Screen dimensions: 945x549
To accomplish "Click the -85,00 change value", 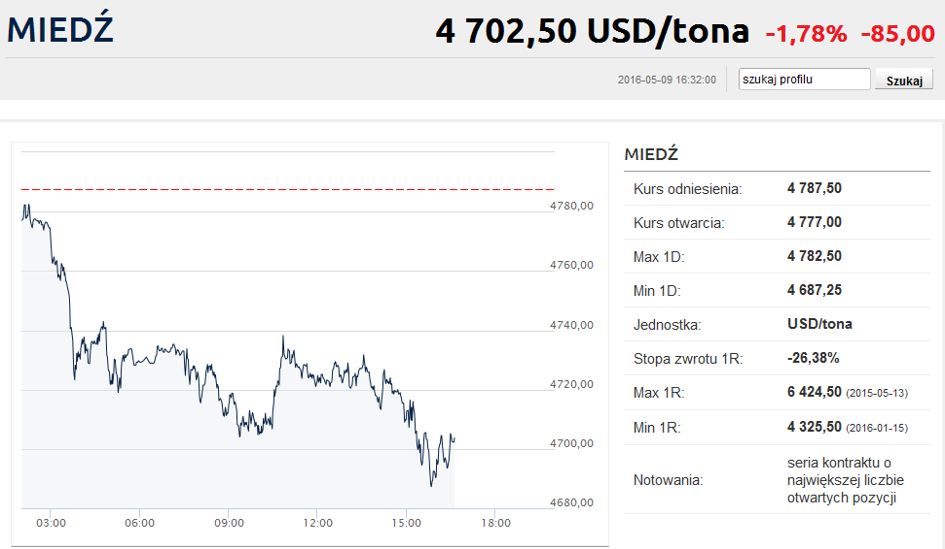I will click(x=897, y=34).
